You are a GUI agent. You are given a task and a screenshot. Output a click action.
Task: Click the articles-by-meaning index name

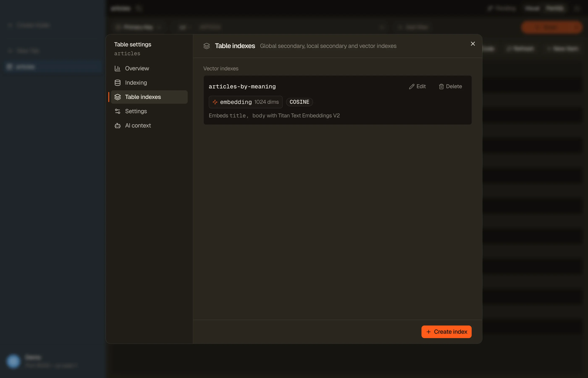click(242, 87)
